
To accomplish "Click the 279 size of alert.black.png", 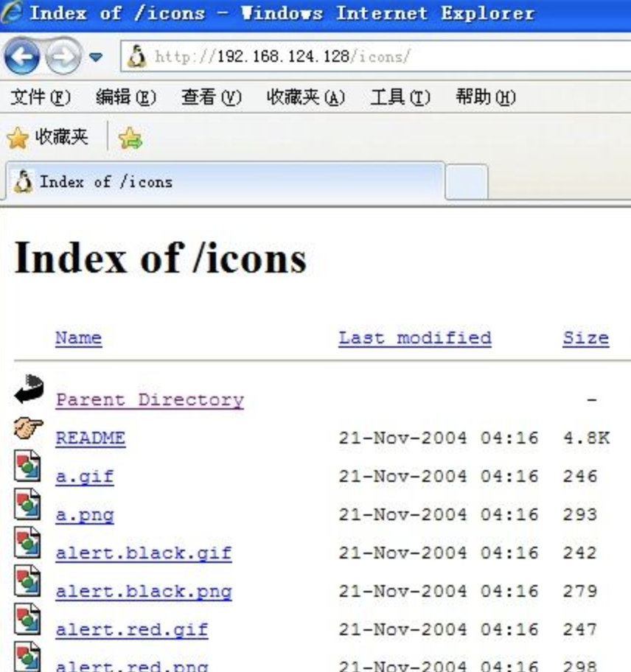I will 580,592.
